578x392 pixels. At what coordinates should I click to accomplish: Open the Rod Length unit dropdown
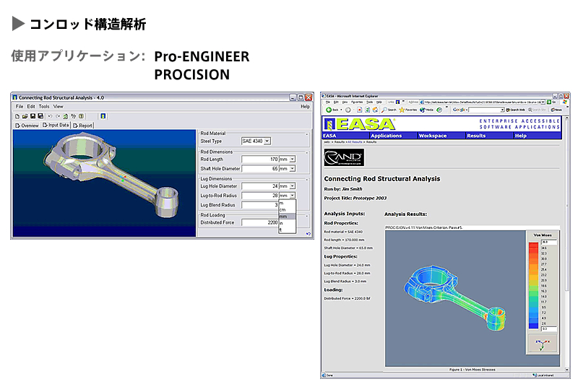click(x=292, y=159)
